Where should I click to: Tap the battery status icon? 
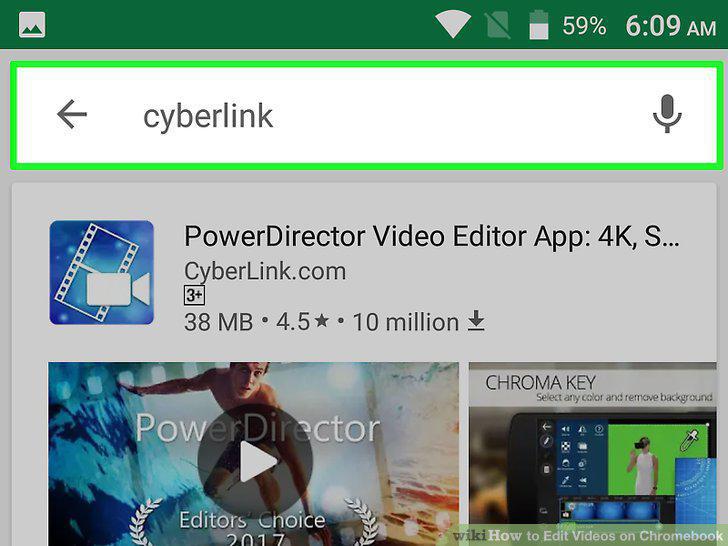pyautogui.click(x=539, y=25)
